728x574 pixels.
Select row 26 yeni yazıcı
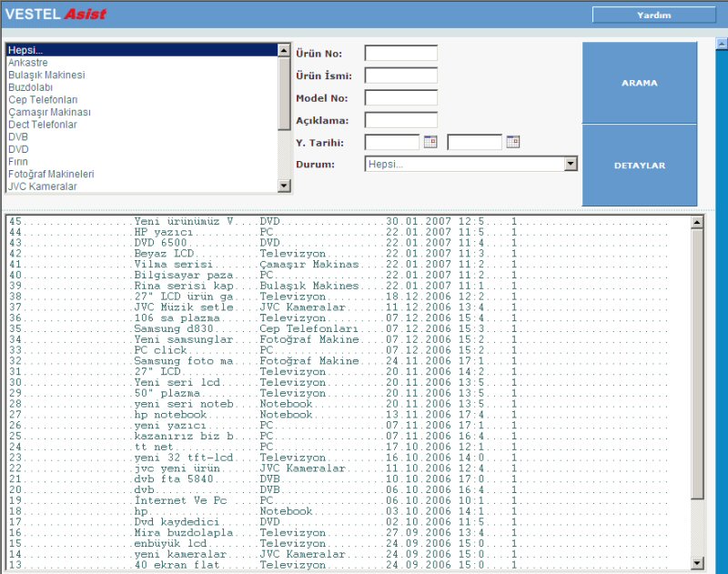[x=349, y=426]
